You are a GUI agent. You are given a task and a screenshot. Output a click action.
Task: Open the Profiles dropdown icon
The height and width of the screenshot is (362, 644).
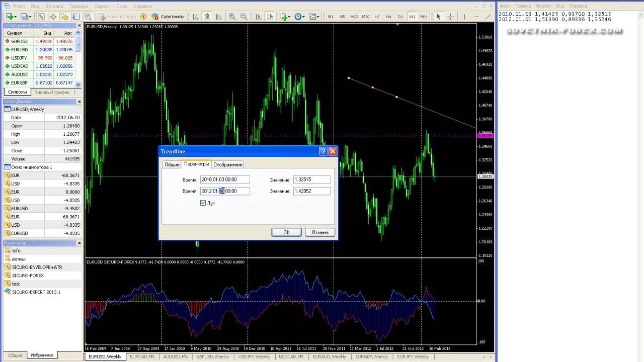[26, 17]
